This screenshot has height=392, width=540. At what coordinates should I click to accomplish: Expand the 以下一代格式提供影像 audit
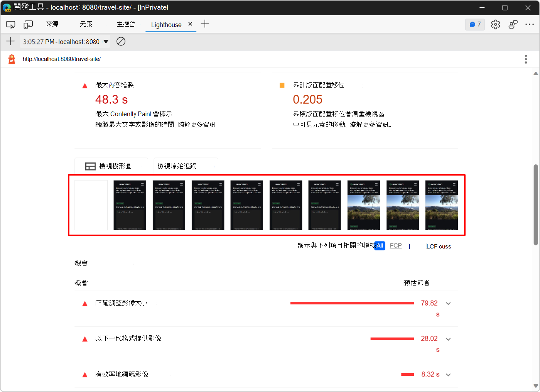[448, 339]
